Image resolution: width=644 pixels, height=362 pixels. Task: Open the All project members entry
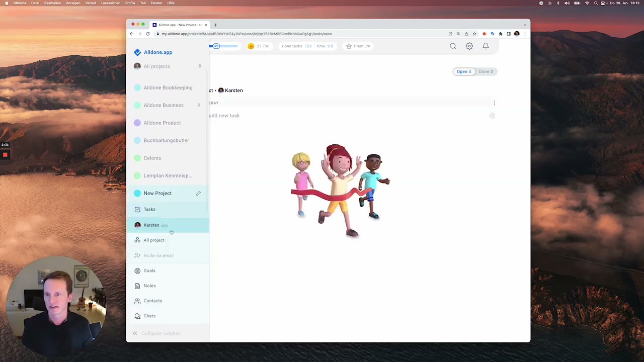[x=168, y=240]
